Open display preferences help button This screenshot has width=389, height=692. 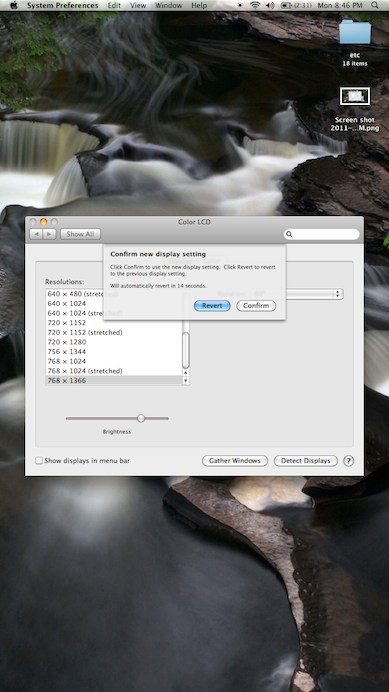(x=348, y=461)
